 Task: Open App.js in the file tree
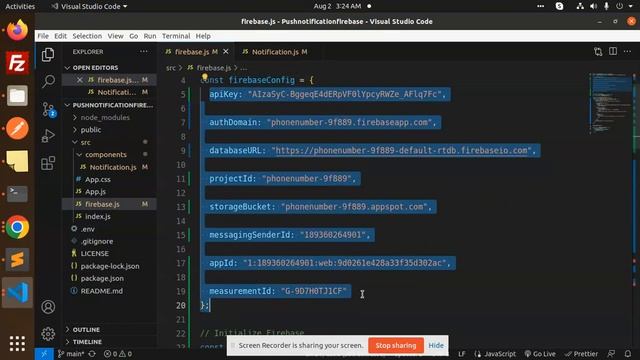tap(95, 192)
